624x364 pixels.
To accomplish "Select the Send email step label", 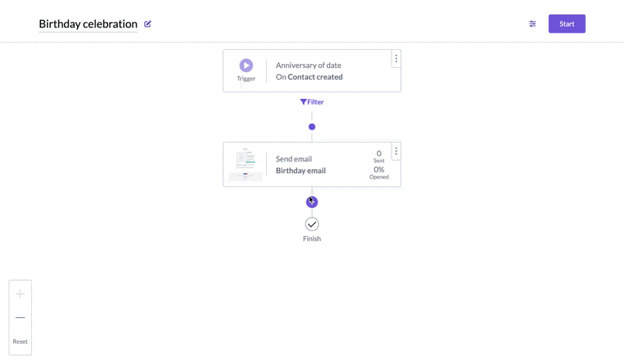I will point(294,159).
